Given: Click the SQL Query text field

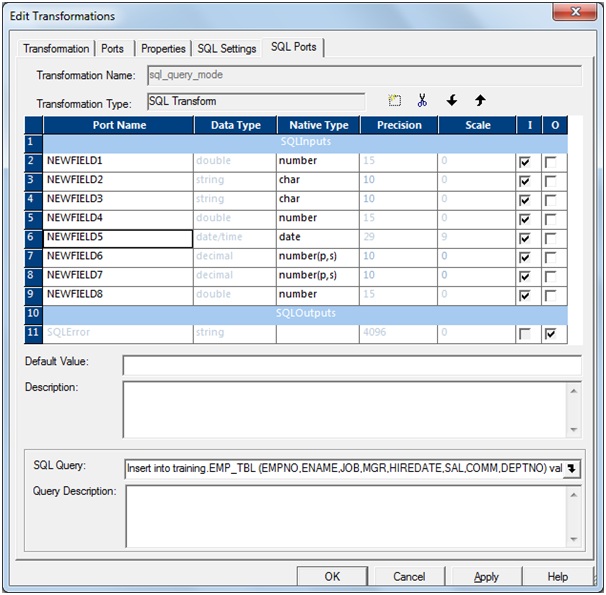Looking at the screenshot, I should tap(344, 469).
